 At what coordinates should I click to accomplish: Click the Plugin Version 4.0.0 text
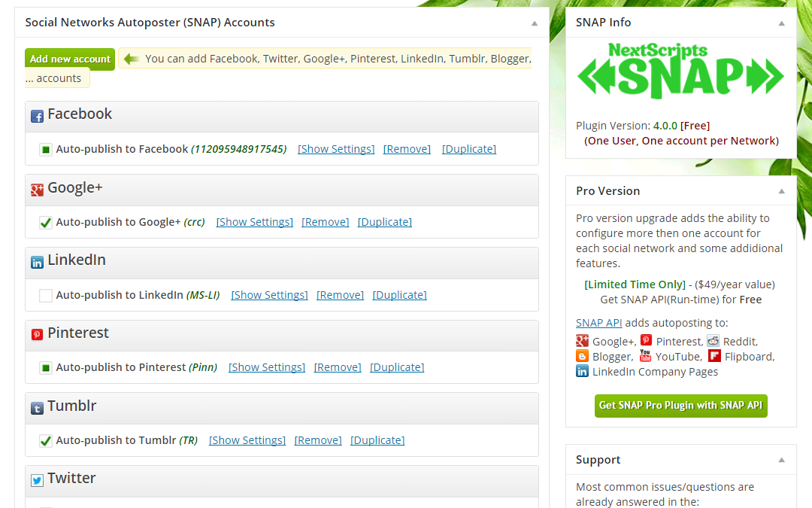click(x=643, y=126)
